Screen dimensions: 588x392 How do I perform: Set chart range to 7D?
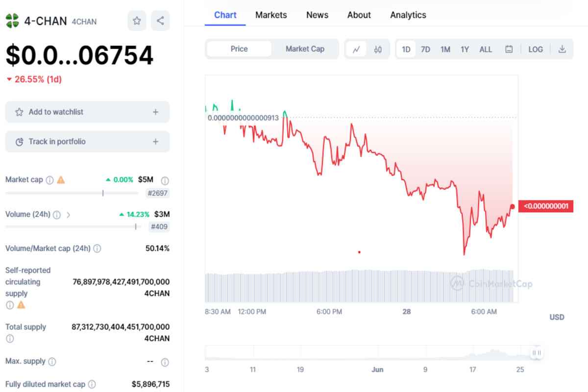pyautogui.click(x=425, y=49)
